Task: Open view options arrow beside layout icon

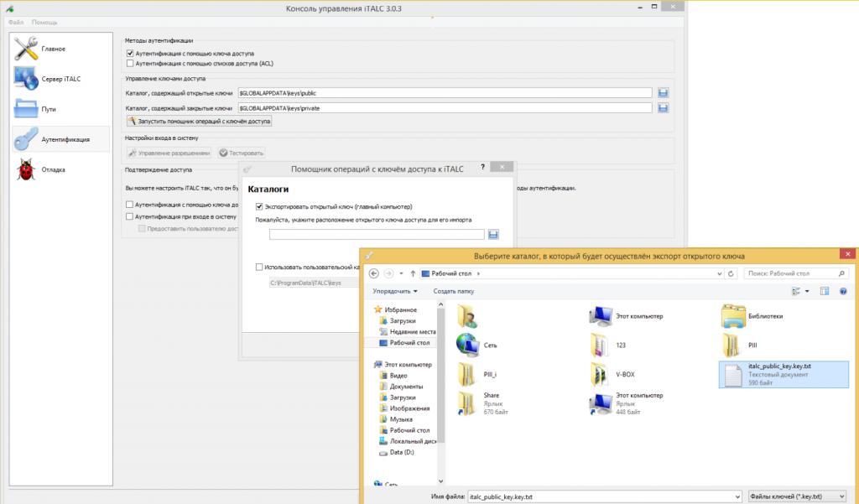Action: 807,292
